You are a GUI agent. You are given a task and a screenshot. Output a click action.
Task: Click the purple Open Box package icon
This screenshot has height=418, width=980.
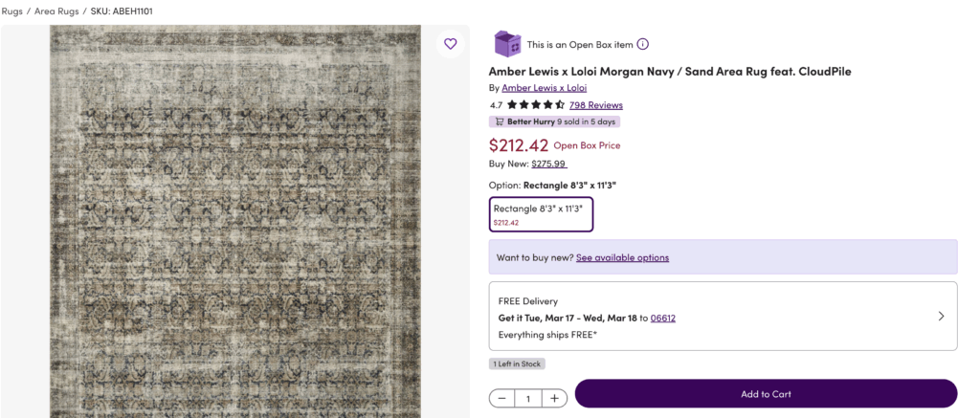click(x=506, y=44)
